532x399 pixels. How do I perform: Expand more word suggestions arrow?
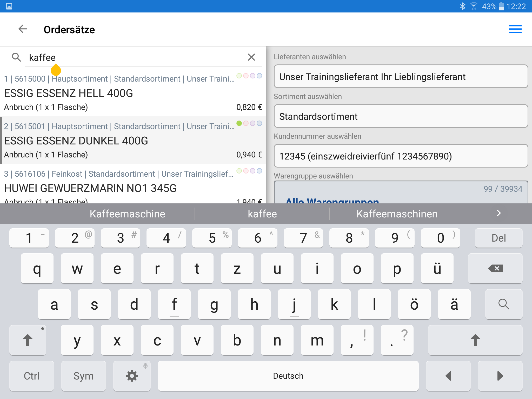498,213
